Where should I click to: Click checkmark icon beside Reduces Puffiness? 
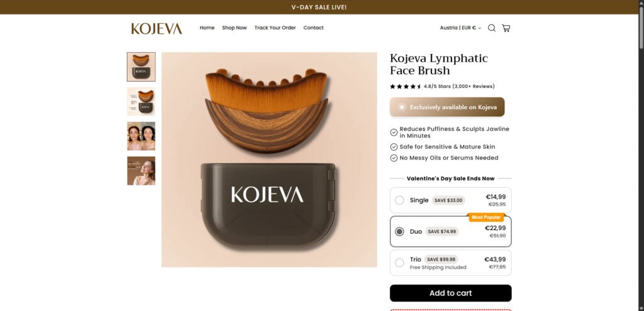394,132
